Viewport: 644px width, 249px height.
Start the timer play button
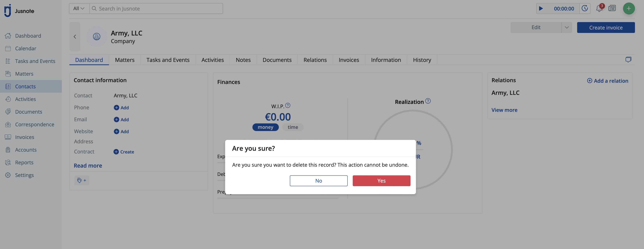click(541, 9)
